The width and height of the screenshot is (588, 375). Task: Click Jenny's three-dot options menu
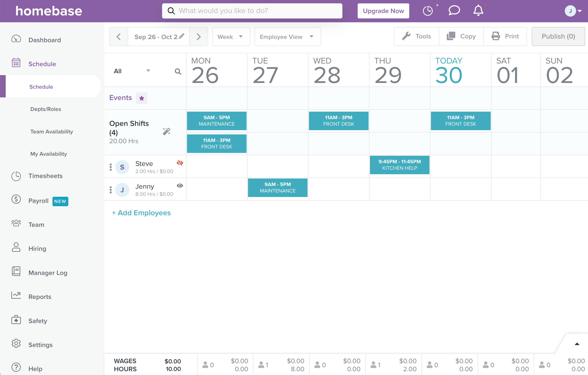111,190
